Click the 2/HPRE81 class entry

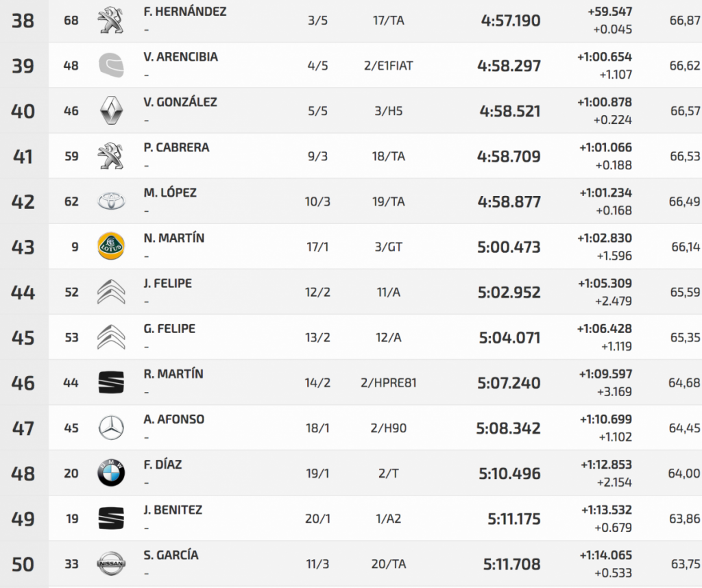[388, 382]
